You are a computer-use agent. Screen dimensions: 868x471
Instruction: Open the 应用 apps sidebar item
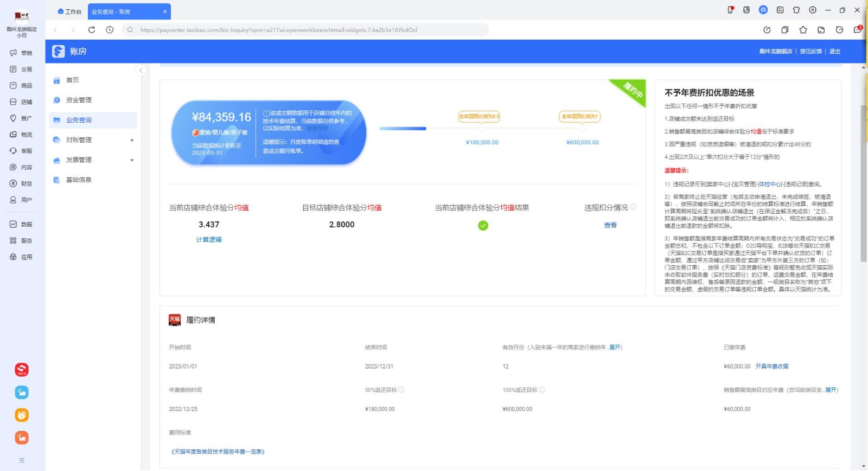(x=22, y=257)
